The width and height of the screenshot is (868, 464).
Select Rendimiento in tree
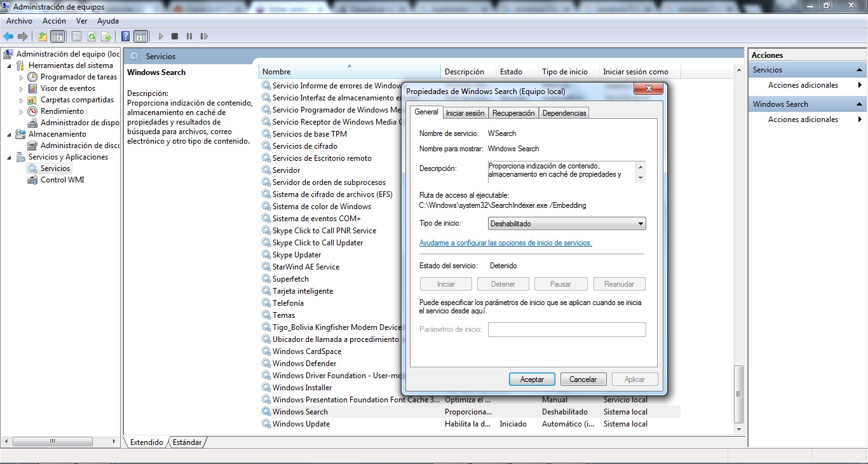[62, 111]
